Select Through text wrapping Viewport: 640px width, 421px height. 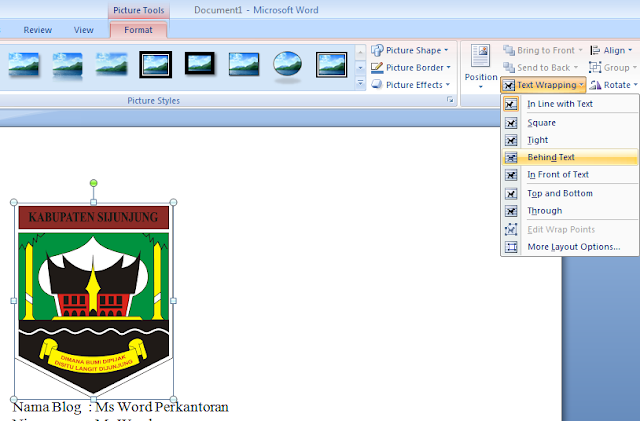click(570, 211)
